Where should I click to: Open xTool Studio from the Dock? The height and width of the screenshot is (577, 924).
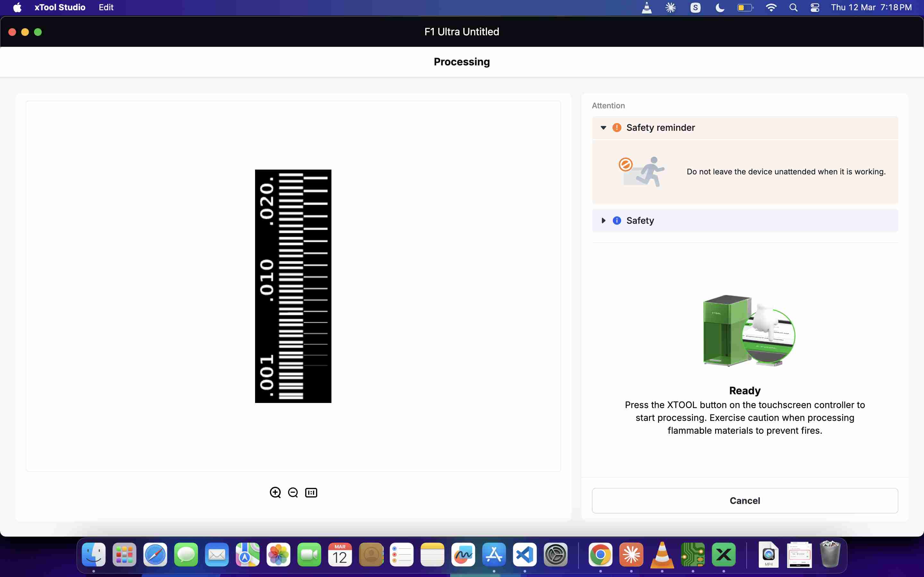[x=723, y=555]
